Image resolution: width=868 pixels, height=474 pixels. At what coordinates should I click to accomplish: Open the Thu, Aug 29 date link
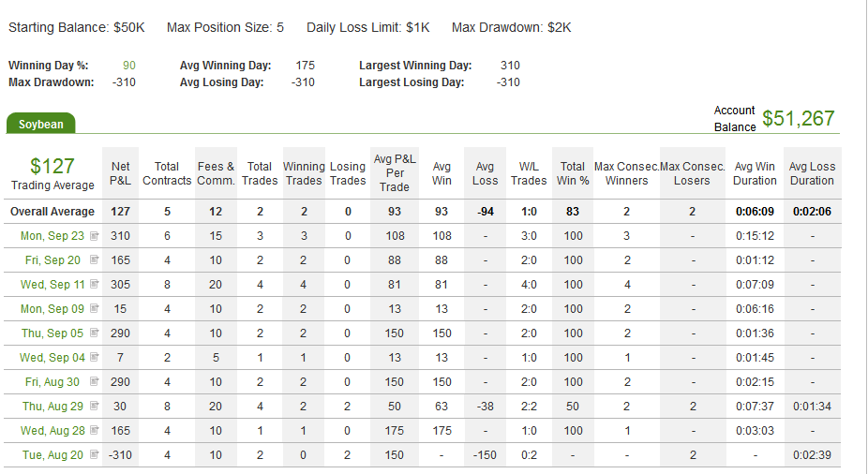[x=52, y=407]
